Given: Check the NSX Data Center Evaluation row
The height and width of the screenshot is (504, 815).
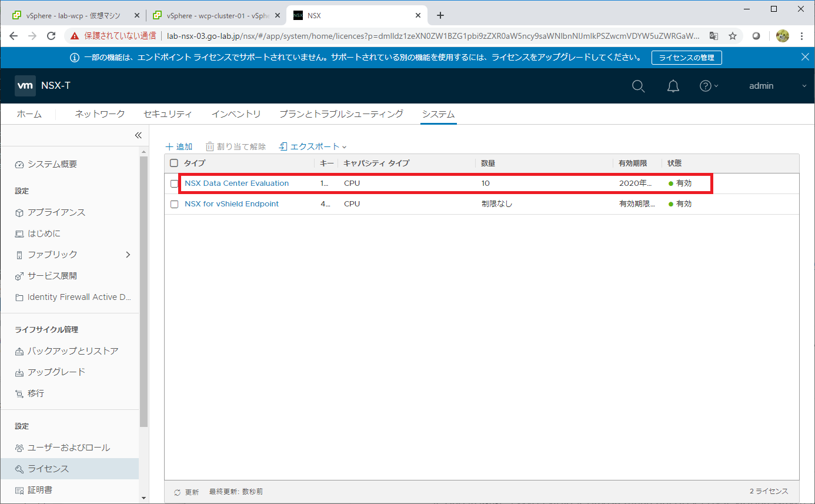Looking at the screenshot, I should point(174,183).
